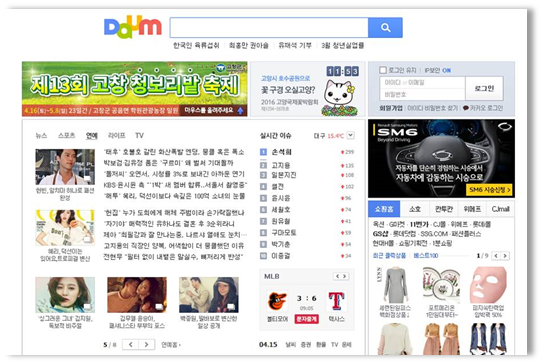Expand the festival banner via mouse-over arrow
The width and height of the screenshot is (542, 364).
tap(240, 111)
